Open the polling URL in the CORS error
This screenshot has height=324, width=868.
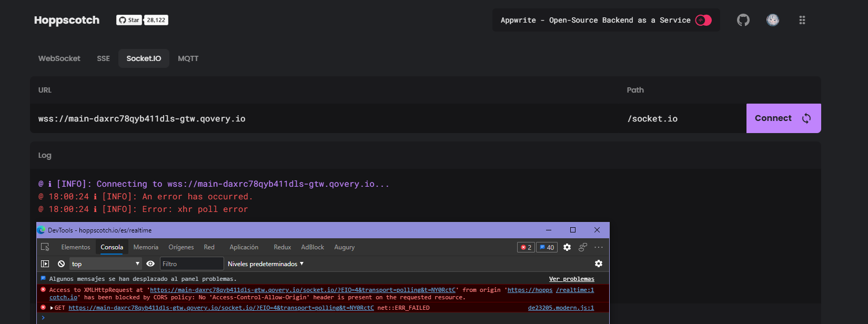tap(302, 290)
